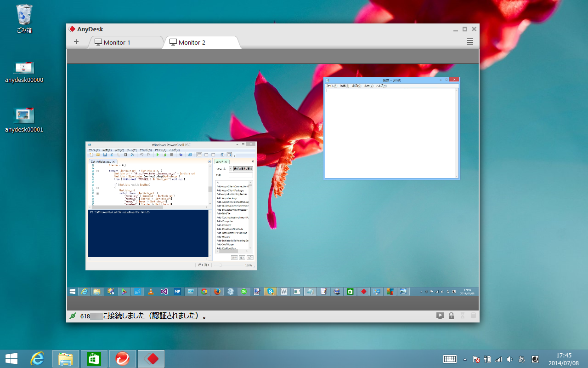This screenshot has width=588, height=368.
Task: Click inside the Notepad text area
Action: point(390,132)
